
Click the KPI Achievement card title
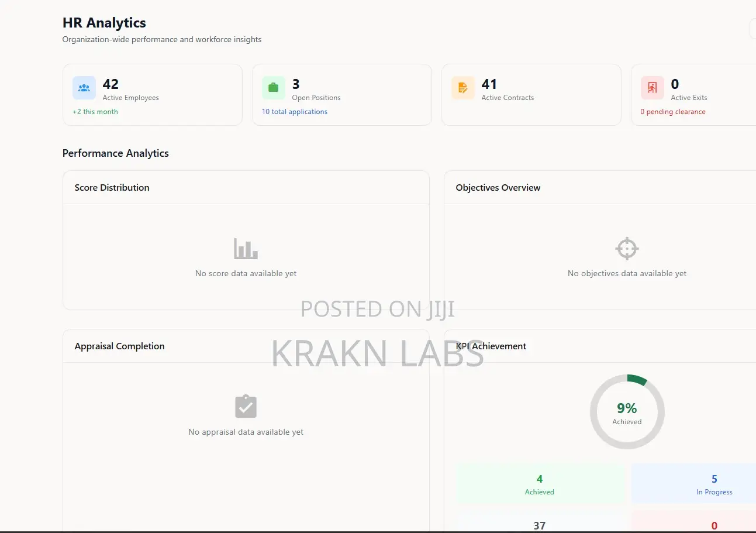tap(491, 346)
